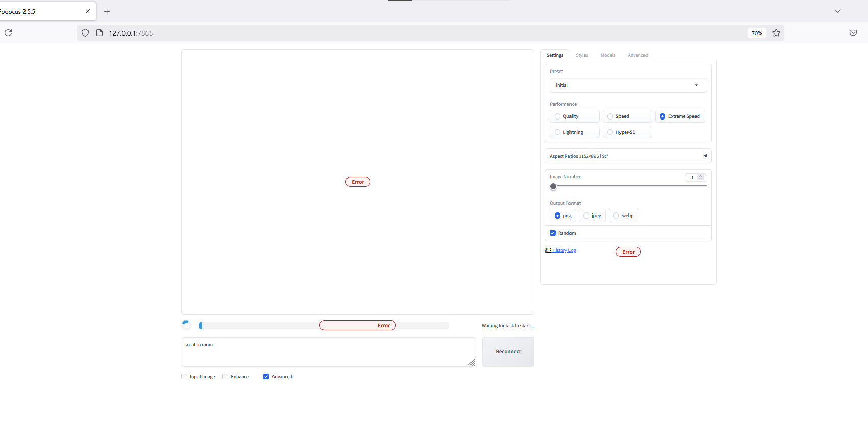868x428 pixels.
Task: Open the Models tab
Action: click(x=608, y=55)
